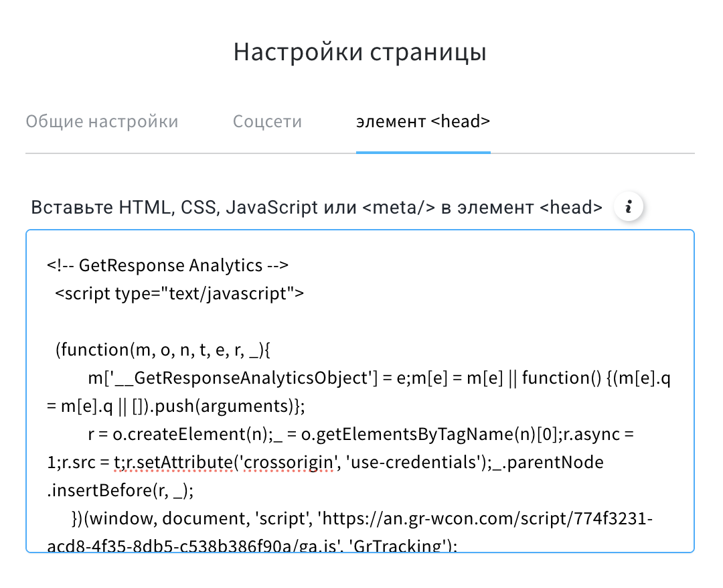Select the элемент <head> tab
The image size is (723, 588).
point(423,121)
